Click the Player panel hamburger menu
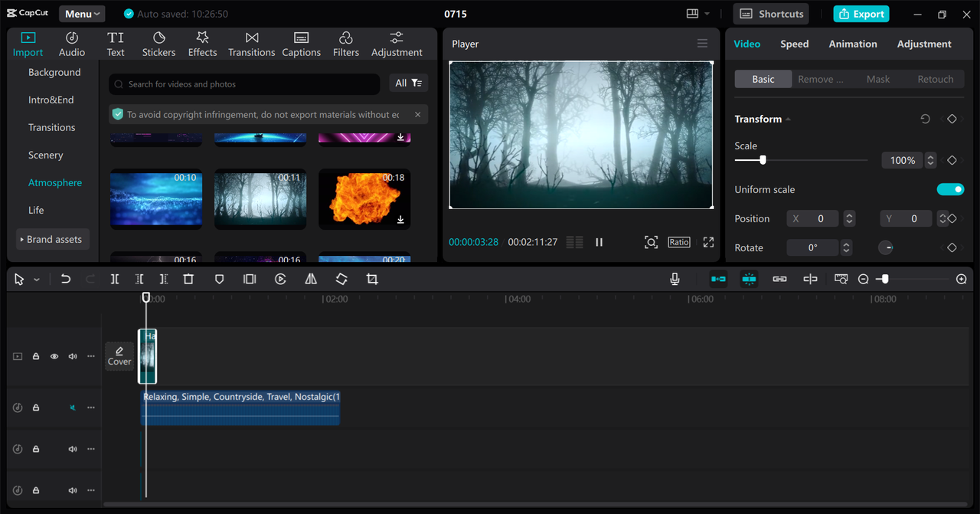The image size is (980, 514). [702, 44]
